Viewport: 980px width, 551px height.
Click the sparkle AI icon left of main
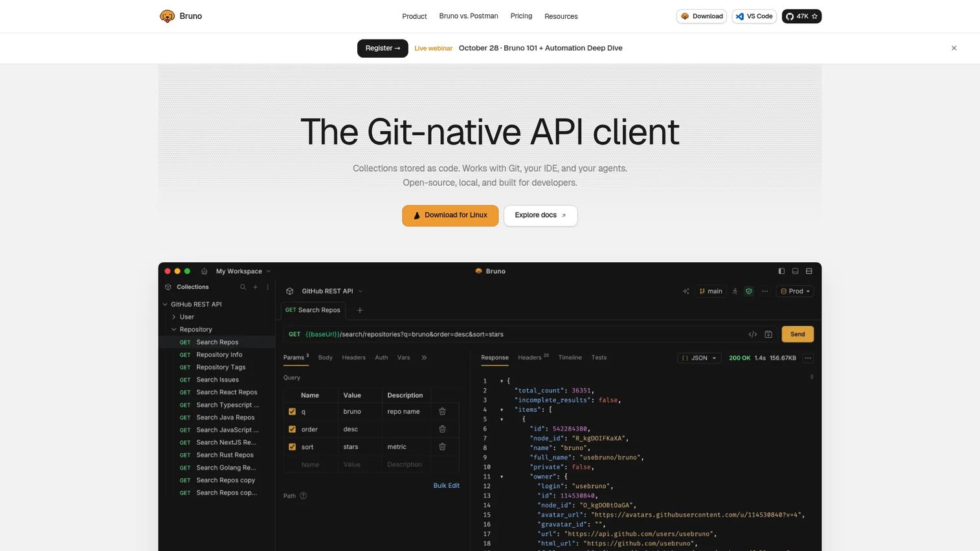tap(686, 291)
